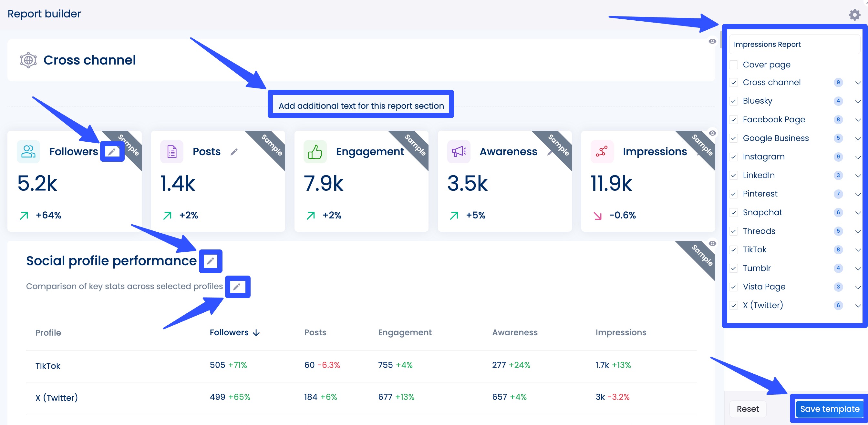Click the Followers people icon
Screen dimensions: 868x425
(x=28, y=151)
